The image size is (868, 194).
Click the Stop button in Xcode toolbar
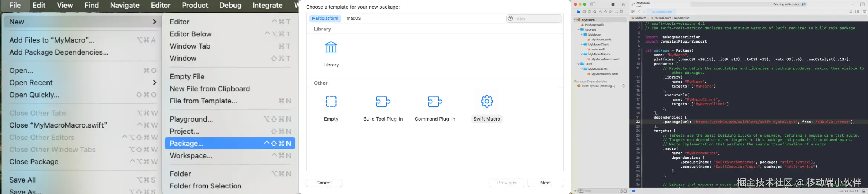(x=613, y=4)
